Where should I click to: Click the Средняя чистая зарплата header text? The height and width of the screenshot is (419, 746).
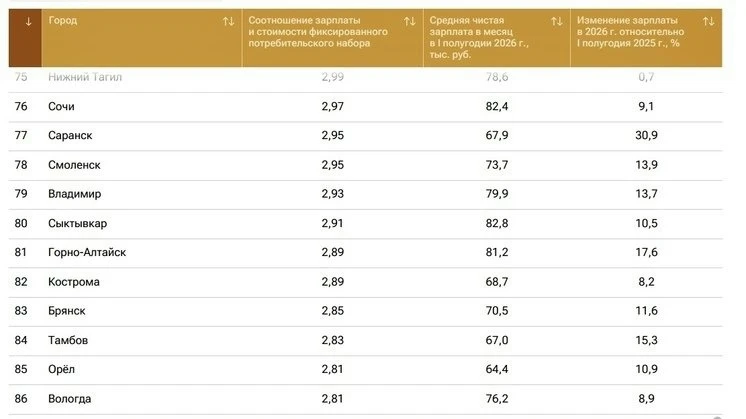(x=479, y=37)
